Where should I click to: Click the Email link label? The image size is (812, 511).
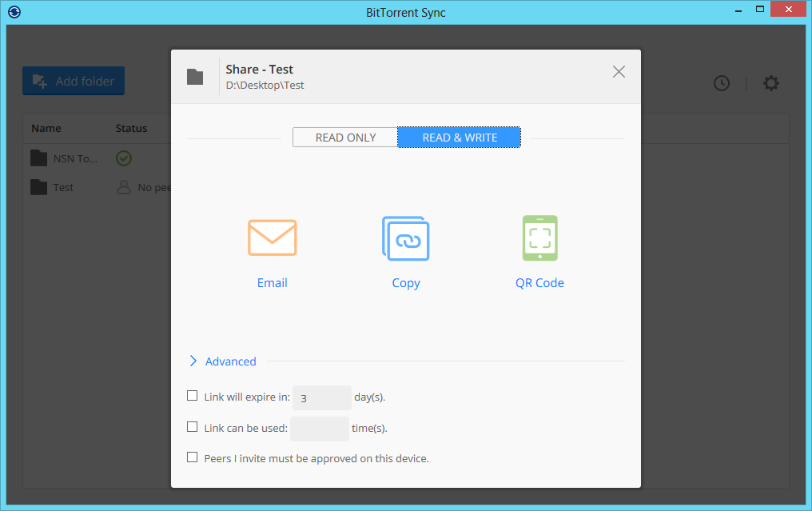272,283
